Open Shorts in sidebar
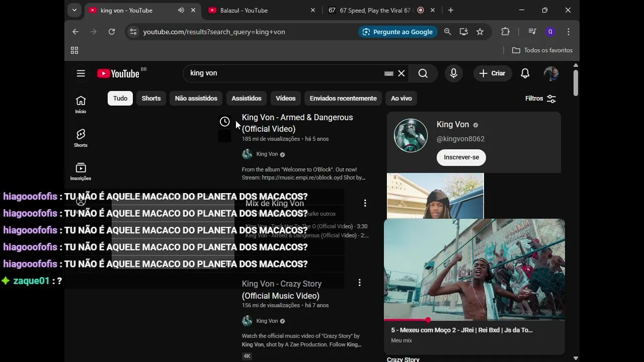 pos(80,138)
